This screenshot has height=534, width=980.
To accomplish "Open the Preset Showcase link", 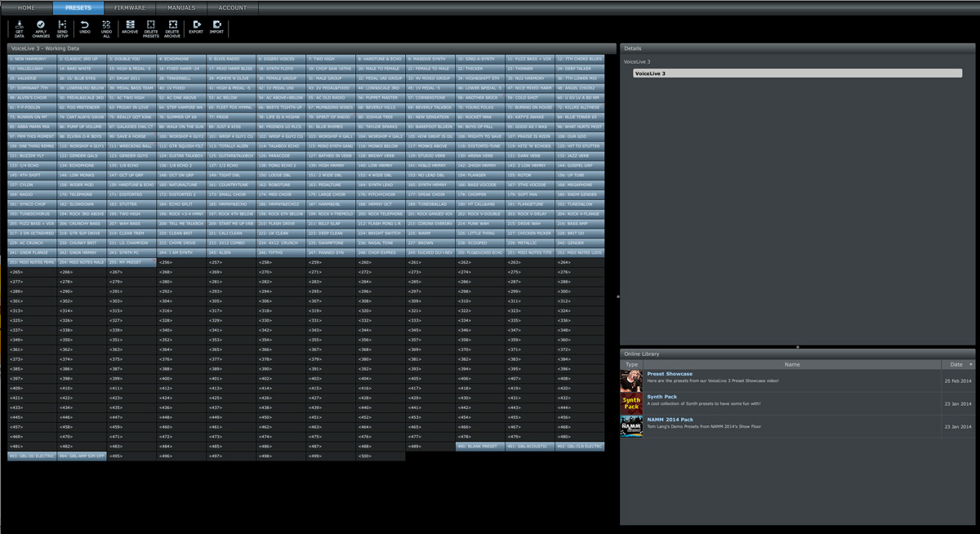I will click(670, 374).
